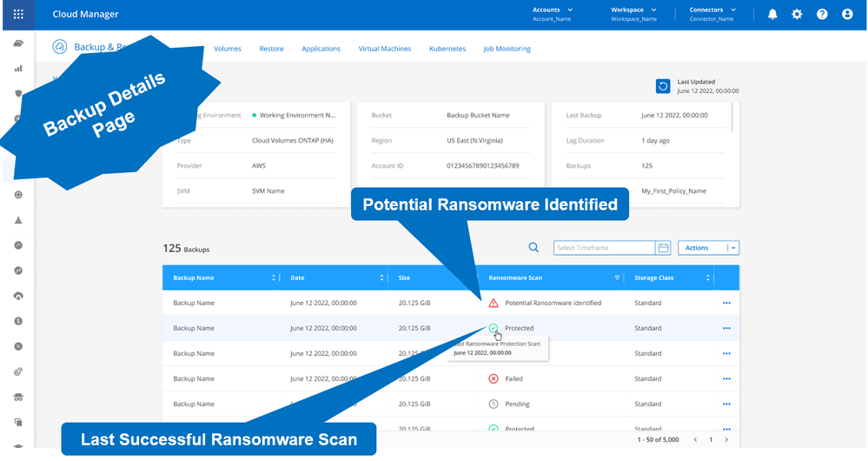The image size is (868, 461).
Task: Open settings gear icon in header
Action: (x=797, y=14)
